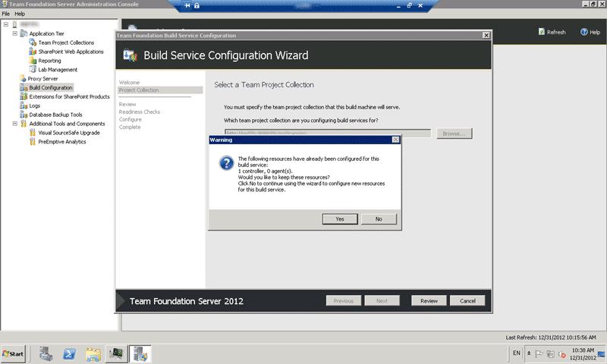The width and height of the screenshot is (607, 364).
Task: Click the taskbar clock showing 10:38 AM
Action: (583, 353)
